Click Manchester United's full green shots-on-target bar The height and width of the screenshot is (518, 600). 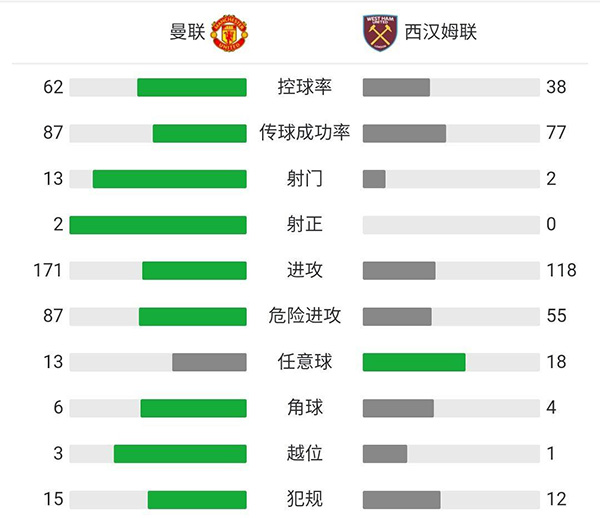158,225
